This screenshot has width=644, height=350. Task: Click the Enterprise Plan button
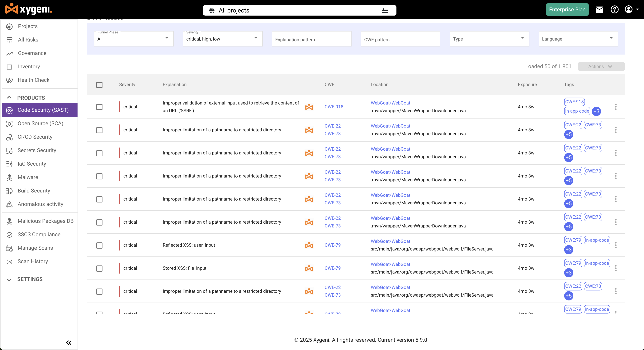pyautogui.click(x=567, y=9)
